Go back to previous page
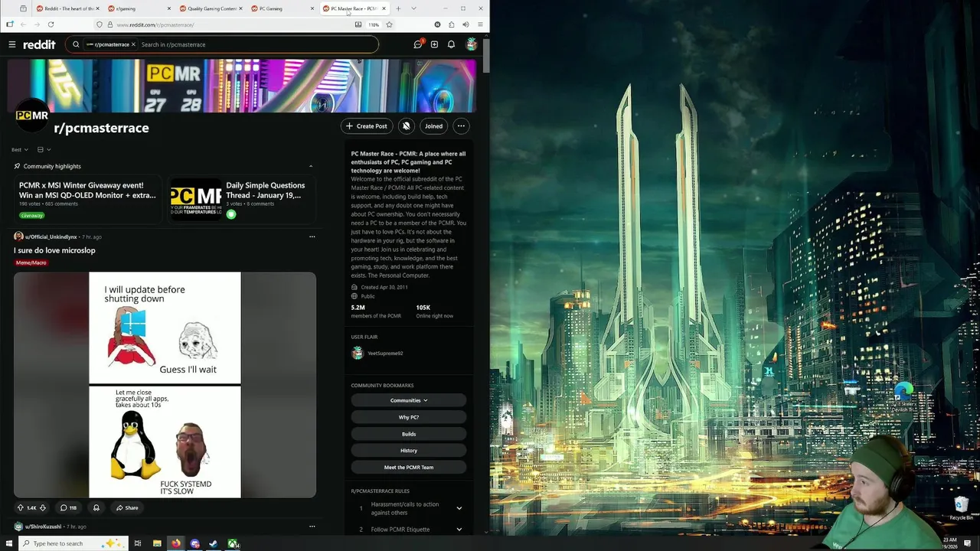The width and height of the screenshot is (980, 551). point(23,24)
